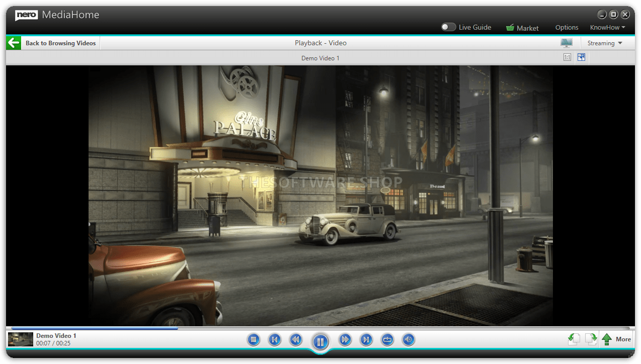This screenshot has height=364, width=641.
Task: Jump to the previous video
Action: pyautogui.click(x=274, y=340)
